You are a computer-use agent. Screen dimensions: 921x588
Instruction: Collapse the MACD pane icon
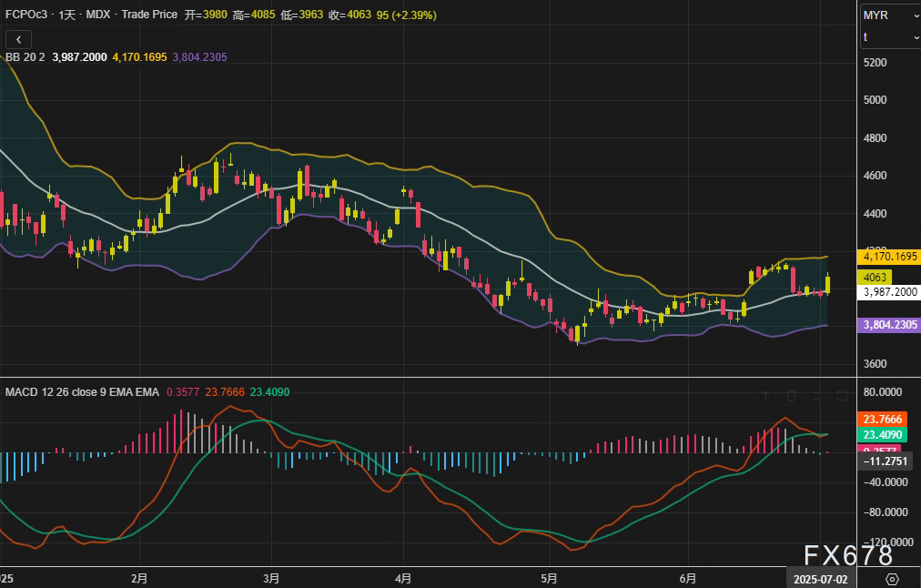point(816,395)
